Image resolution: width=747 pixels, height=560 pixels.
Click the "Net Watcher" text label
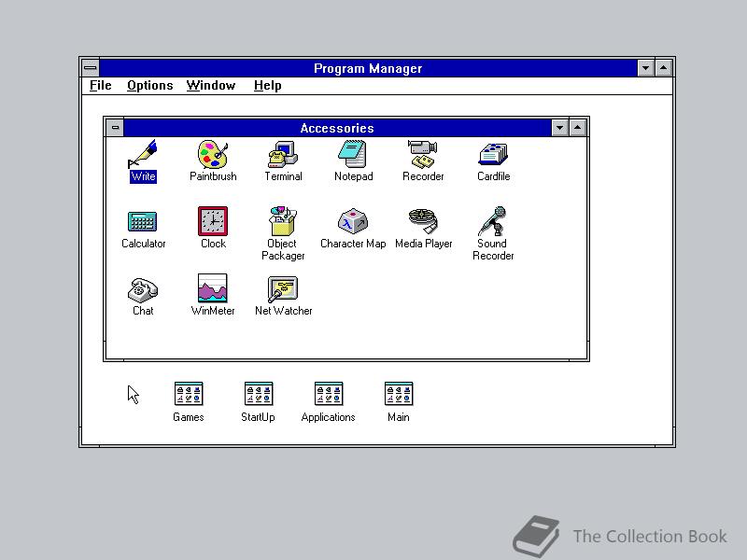(284, 311)
